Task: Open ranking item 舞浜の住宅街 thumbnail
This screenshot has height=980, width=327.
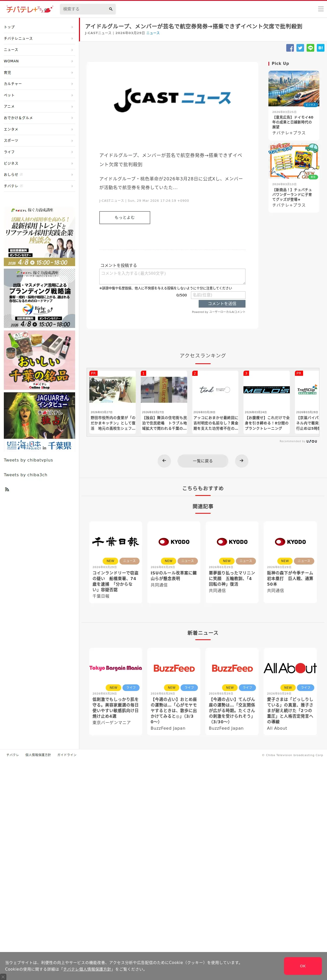Action: click(164, 390)
